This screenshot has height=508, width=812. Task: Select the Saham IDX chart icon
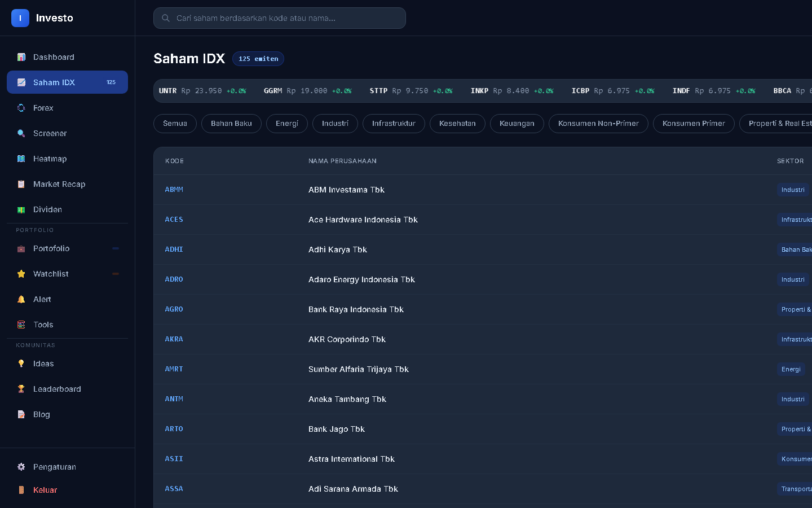21,82
